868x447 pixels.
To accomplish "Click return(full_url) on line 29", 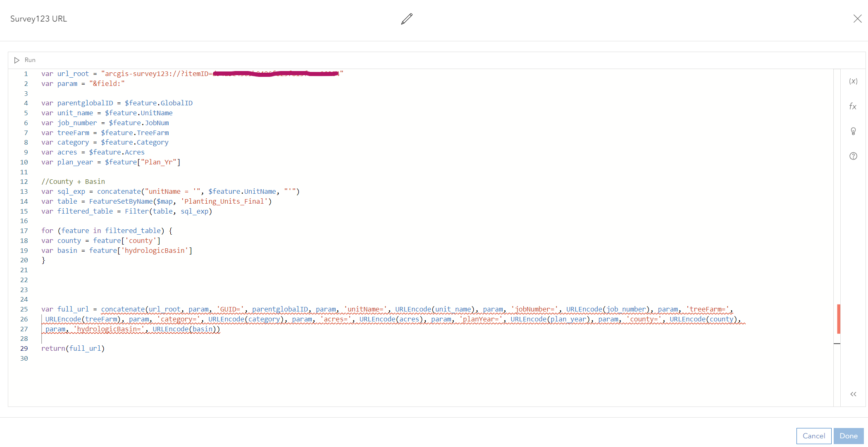I will tap(73, 348).
